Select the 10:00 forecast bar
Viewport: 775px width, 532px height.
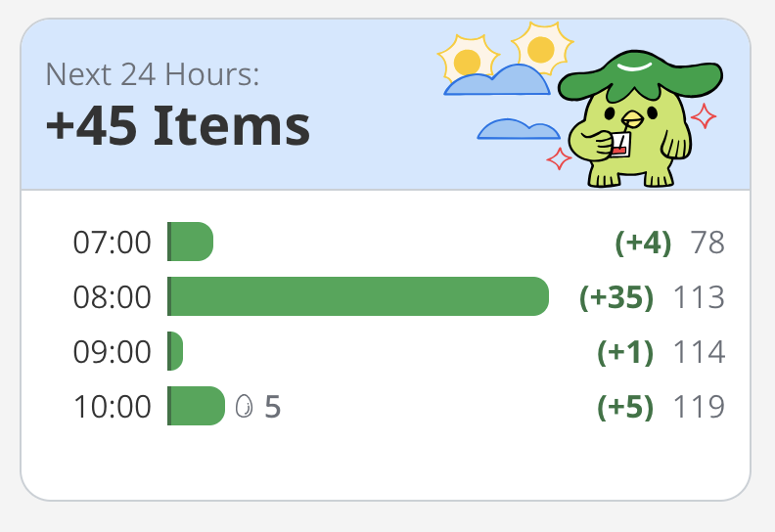[x=197, y=406]
